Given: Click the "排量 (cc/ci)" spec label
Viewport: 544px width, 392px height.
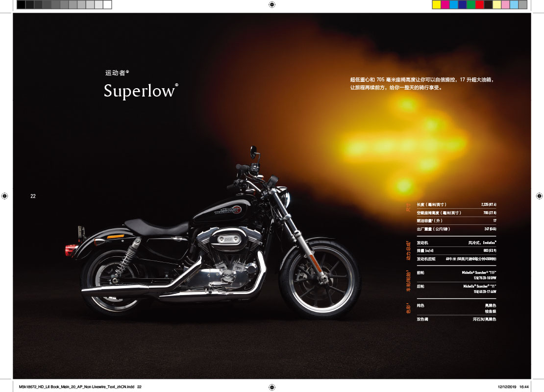Looking at the screenshot, I should tap(425, 250).
